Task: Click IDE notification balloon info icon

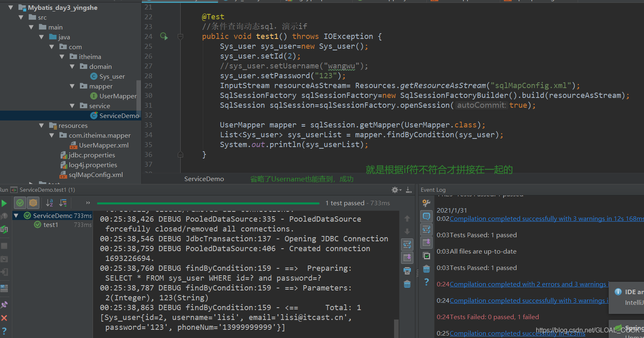Action: (618, 292)
